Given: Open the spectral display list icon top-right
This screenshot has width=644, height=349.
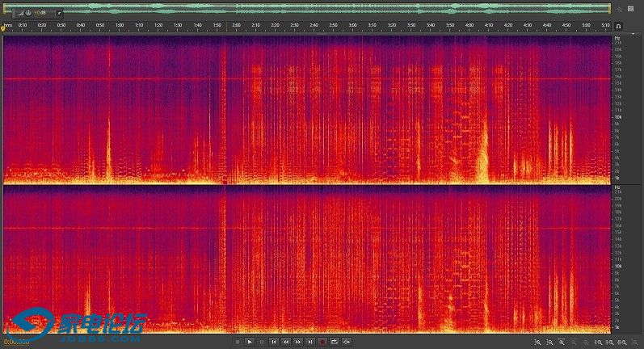Looking at the screenshot, I should pos(631,9).
